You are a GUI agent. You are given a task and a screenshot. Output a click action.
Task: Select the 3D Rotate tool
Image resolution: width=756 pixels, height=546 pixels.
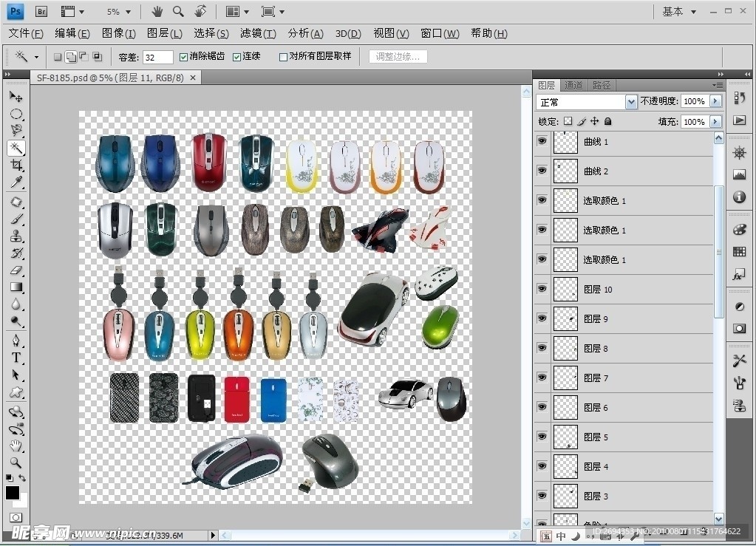coord(16,412)
